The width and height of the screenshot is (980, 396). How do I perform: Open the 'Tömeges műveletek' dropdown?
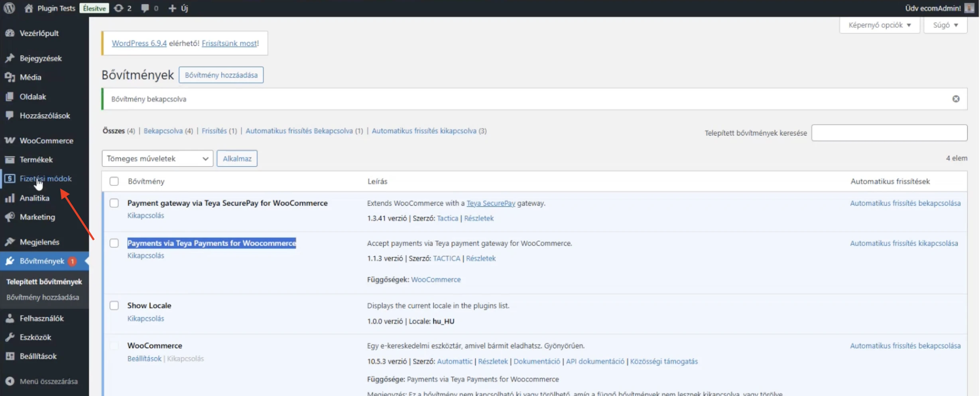[157, 159]
